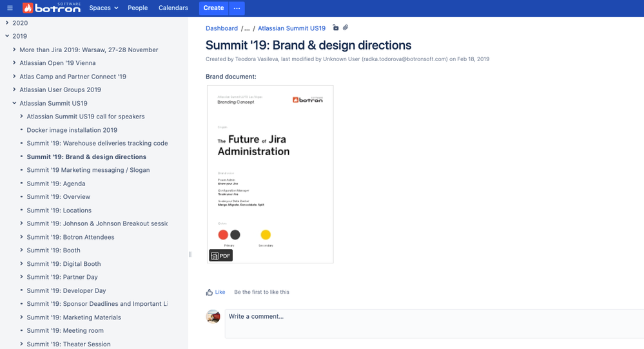Expand the breadcrumb ellipsis
The image size is (644, 349).
[247, 28]
